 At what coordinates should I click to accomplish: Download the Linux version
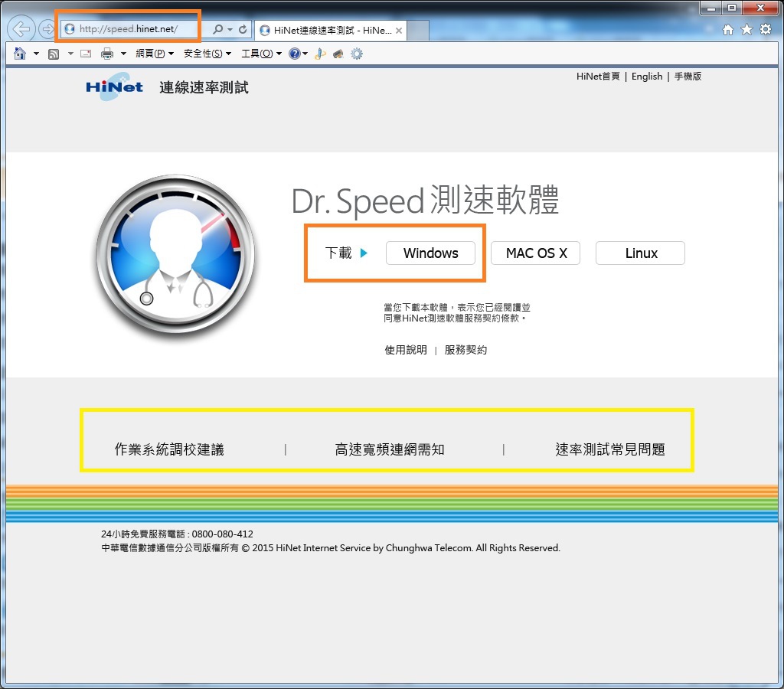641,253
